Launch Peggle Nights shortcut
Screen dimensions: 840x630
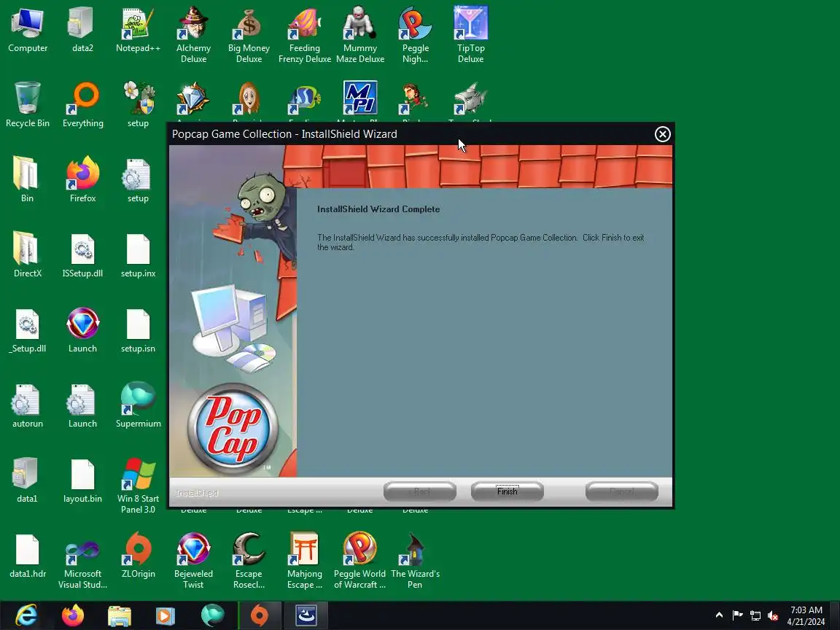(415, 36)
